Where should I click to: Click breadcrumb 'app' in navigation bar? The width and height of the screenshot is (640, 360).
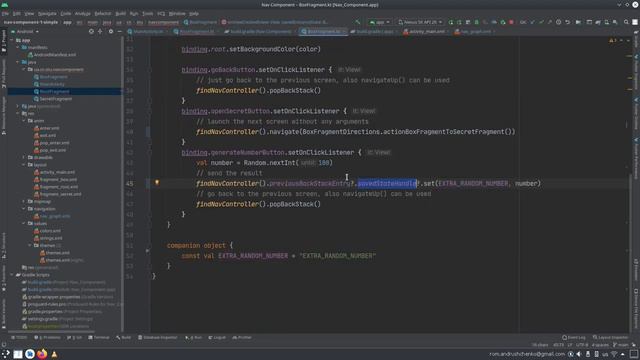click(67, 22)
